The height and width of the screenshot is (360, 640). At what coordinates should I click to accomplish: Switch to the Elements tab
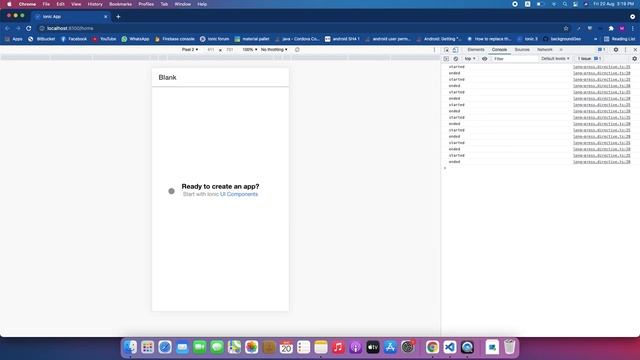point(476,50)
